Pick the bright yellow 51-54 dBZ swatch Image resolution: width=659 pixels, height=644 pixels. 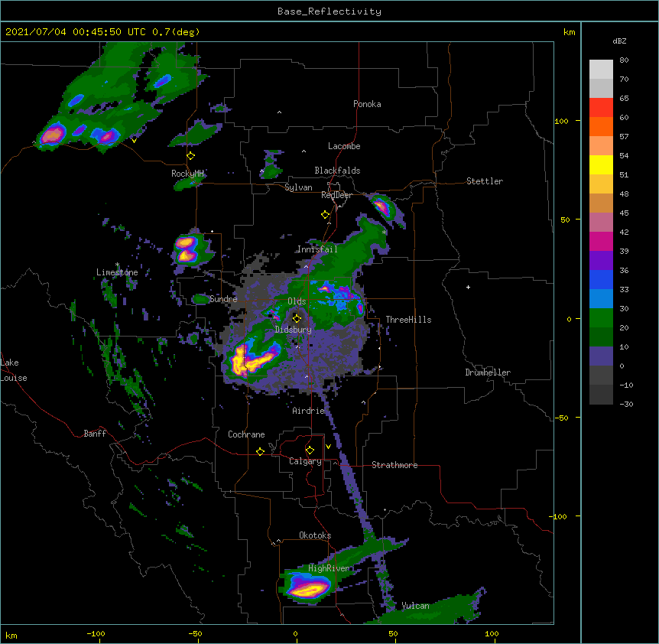[601, 164]
